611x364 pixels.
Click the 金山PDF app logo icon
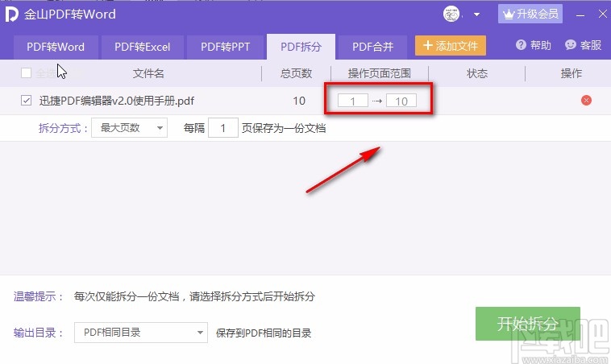tap(12, 14)
